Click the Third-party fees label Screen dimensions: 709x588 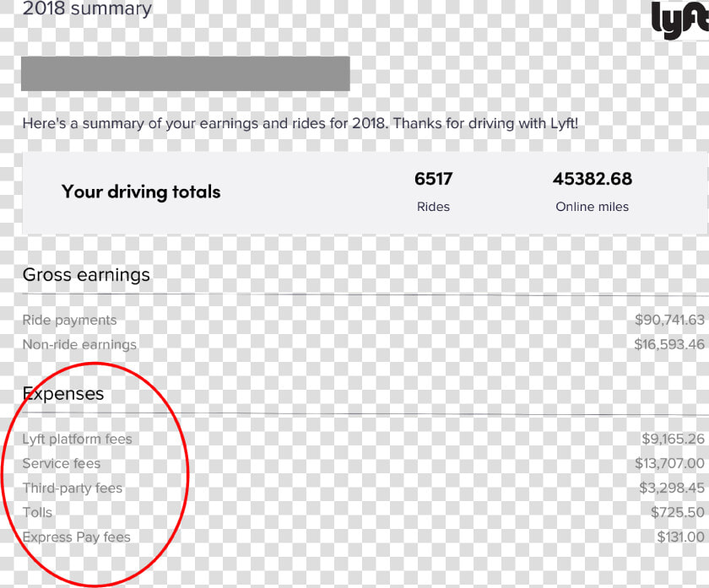(73, 488)
